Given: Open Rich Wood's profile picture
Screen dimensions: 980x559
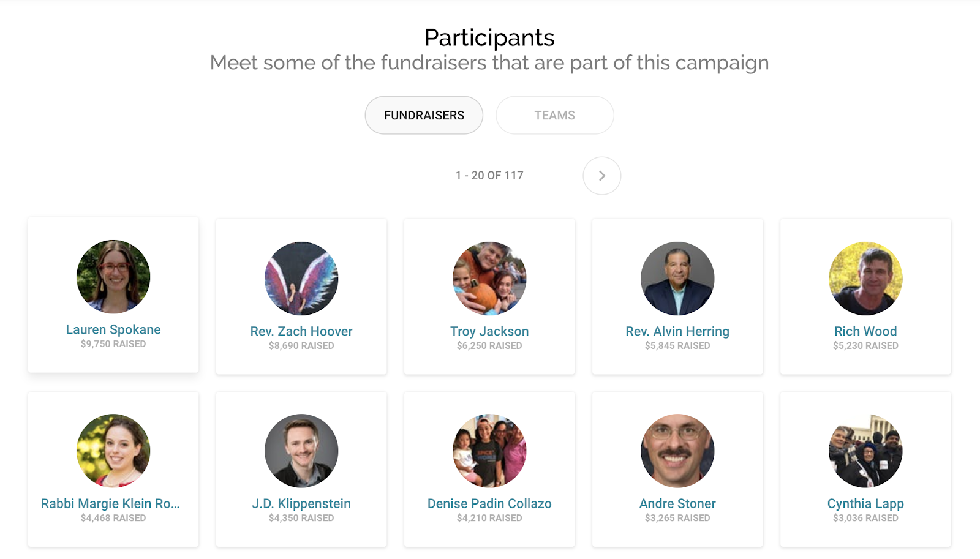Looking at the screenshot, I should coord(865,279).
